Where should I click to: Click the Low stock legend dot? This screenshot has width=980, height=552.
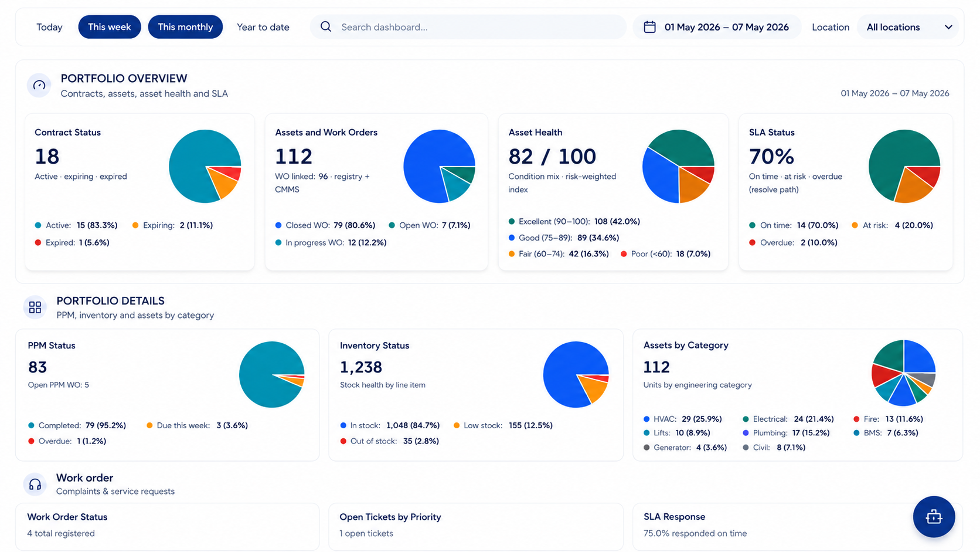click(457, 425)
